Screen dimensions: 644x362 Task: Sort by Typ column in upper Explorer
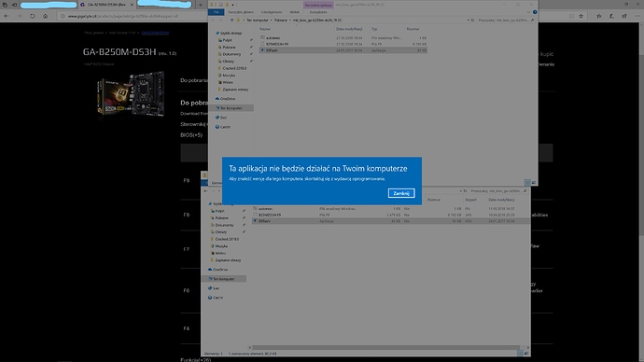click(374, 29)
